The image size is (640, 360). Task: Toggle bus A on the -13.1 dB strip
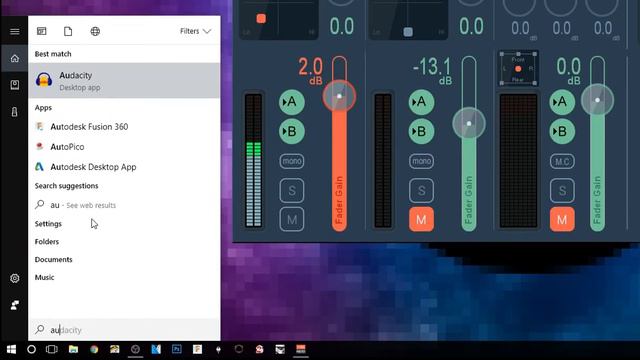click(x=421, y=102)
